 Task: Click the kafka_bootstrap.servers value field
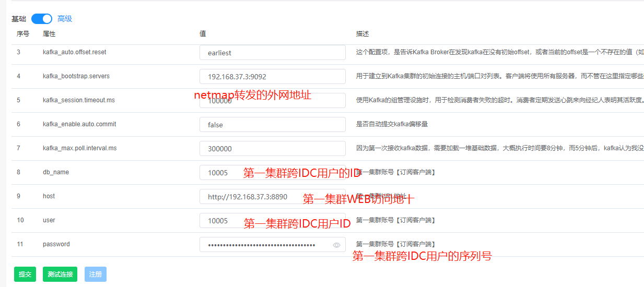click(x=272, y=77)
